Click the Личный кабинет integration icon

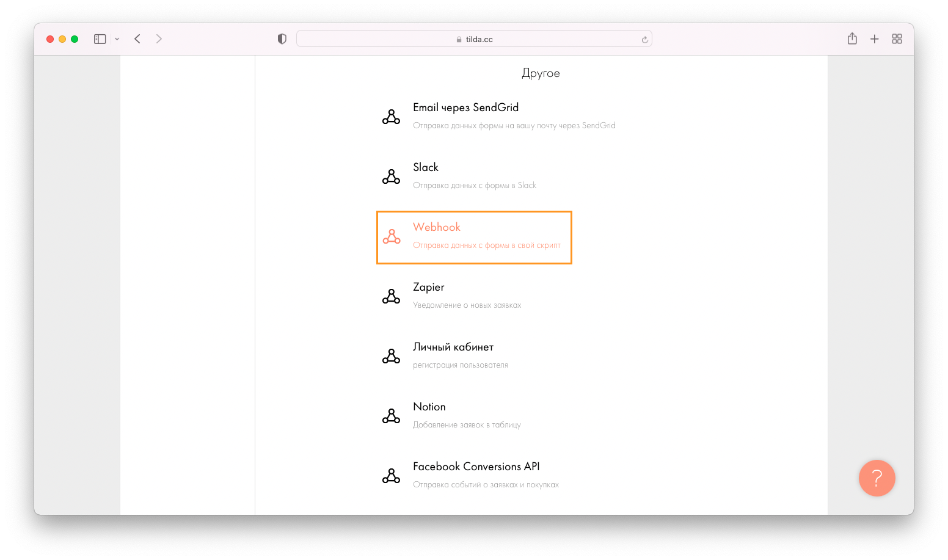391,355
